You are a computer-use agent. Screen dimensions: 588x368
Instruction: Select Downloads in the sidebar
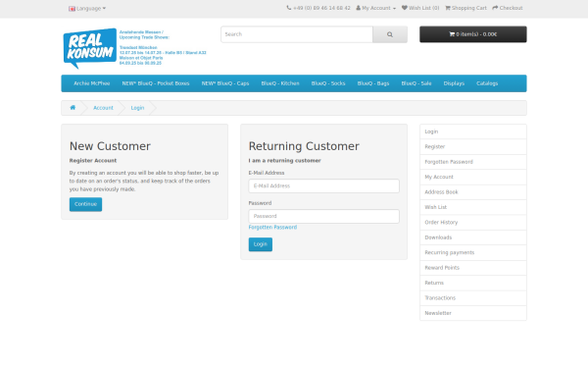473,237
